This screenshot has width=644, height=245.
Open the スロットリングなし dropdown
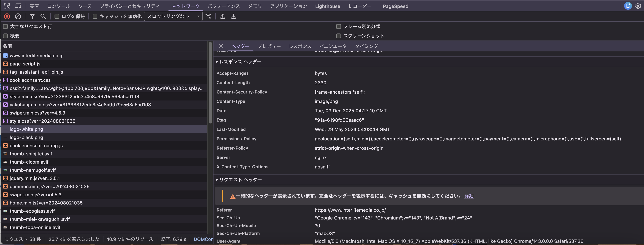coord(173,16)
